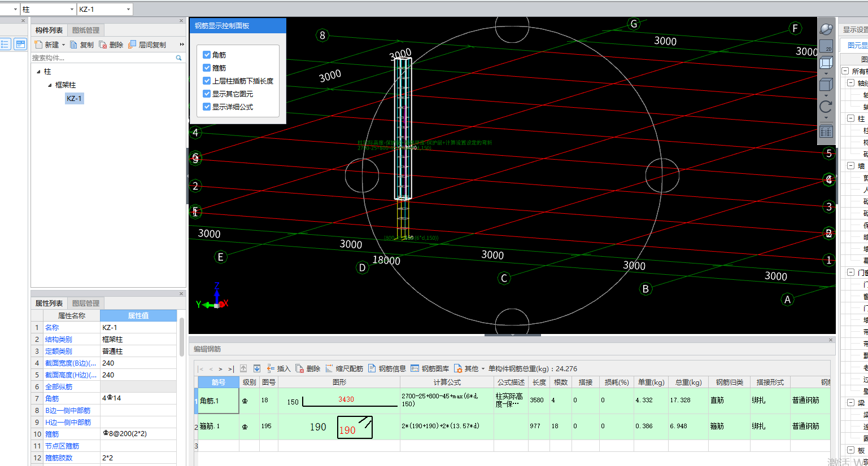The width and height of the screenshot is (868, 466).
Task: Click the 删除 (delete) component icon
Action: 103,45
